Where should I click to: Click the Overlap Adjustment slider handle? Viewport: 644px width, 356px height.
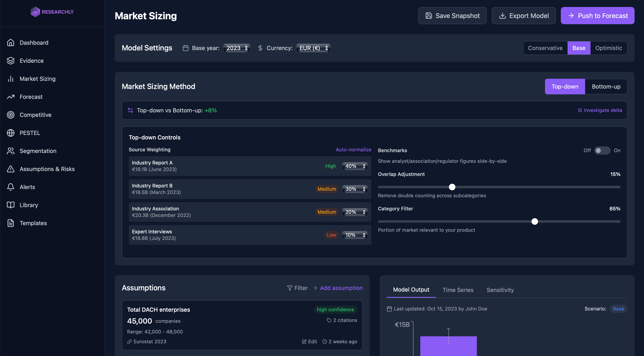tap(452, 187)
